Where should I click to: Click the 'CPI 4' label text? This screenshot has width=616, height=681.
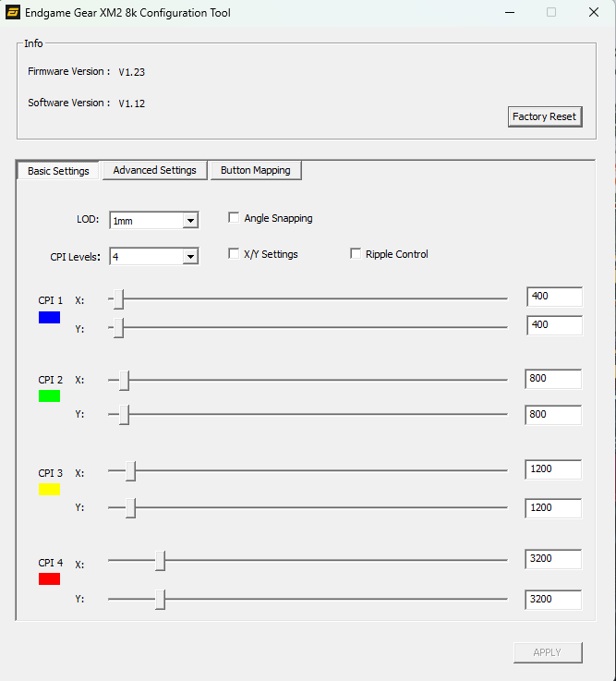tap(51, 563)
